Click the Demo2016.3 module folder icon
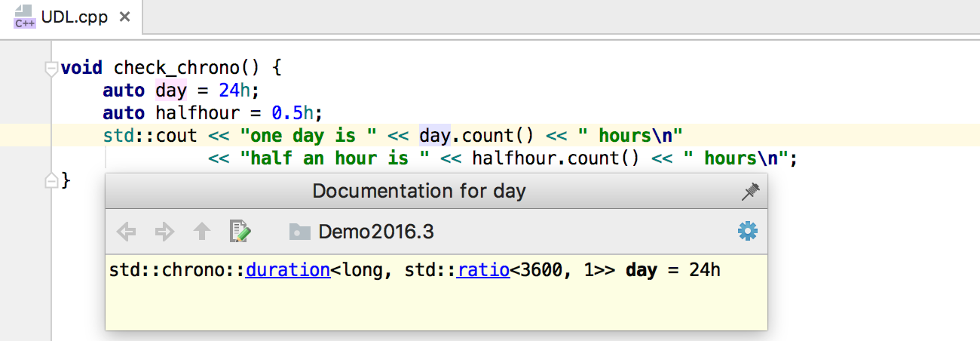The image size is (980, 341). click(x=299, y=232)
